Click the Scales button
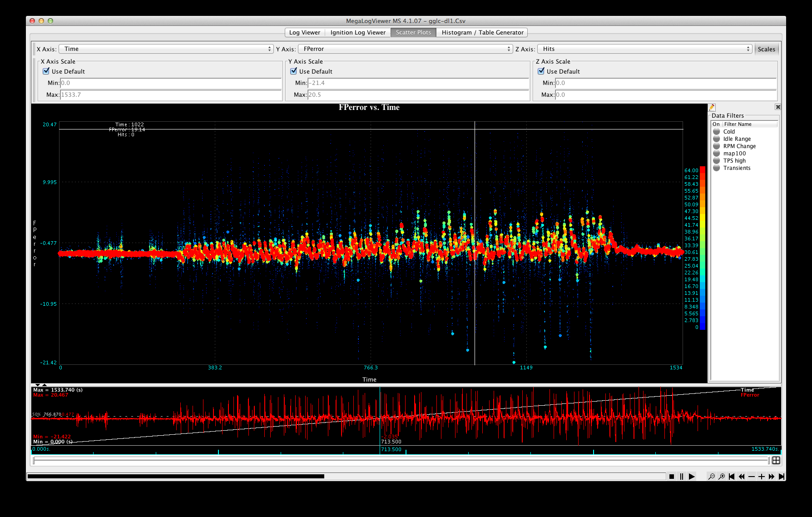812x517 pixels. (766, 49)
